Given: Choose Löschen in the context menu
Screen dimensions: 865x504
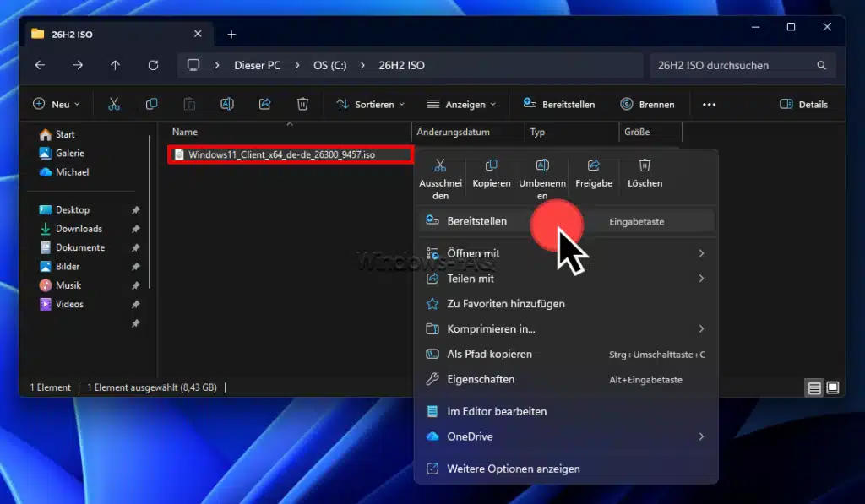Looking at the screenshot, I should (645, 174).
